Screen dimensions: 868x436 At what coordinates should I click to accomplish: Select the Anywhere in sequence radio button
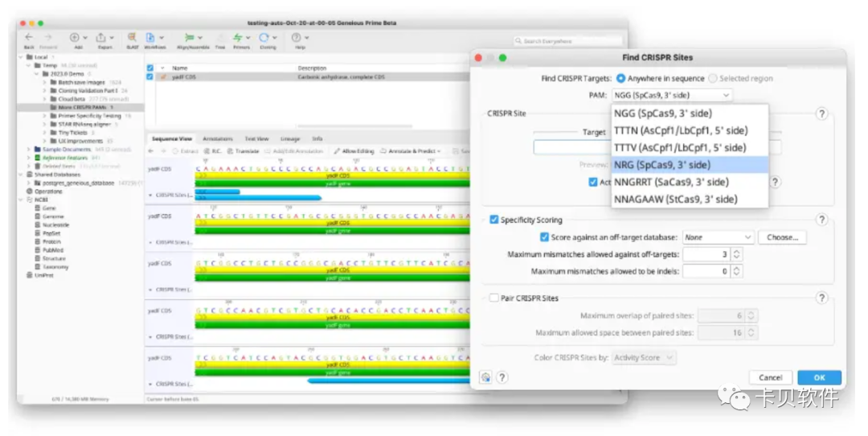(x=620, y=79)
